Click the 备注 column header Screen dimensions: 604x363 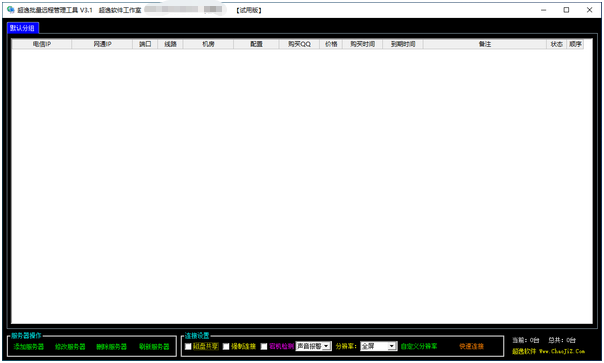pyautogui.click(x=485, y=44)
